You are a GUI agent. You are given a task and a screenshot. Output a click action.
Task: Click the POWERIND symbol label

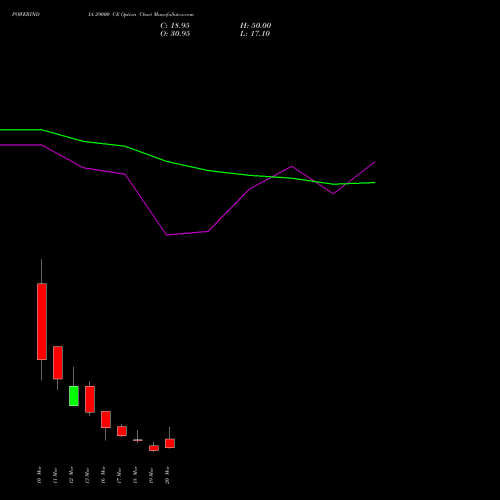click(26, 15)
